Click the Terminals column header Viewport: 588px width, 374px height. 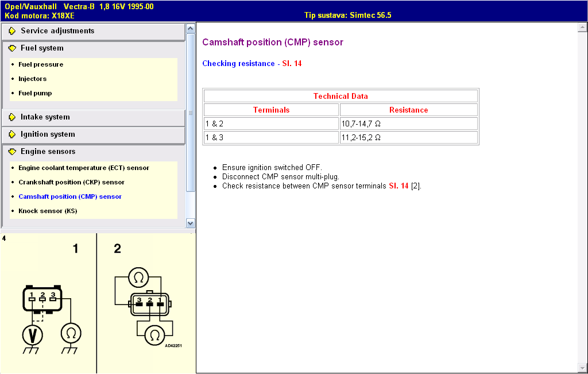pyautogui.click(x=271, y=110)
